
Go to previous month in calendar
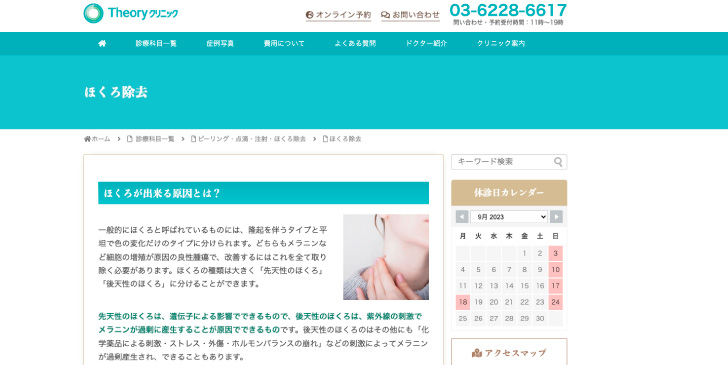(x=462, y=217)
